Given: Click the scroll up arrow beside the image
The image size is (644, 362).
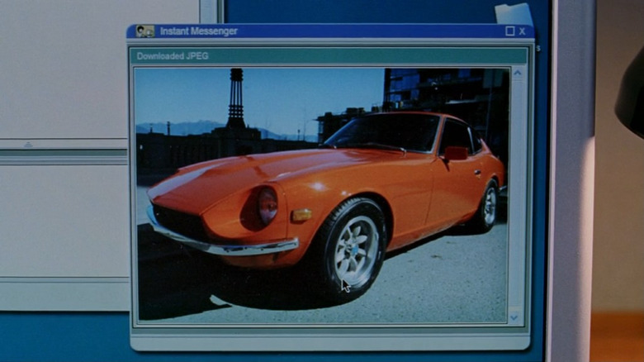Looking at the screenshot, I should coord(518,74).
